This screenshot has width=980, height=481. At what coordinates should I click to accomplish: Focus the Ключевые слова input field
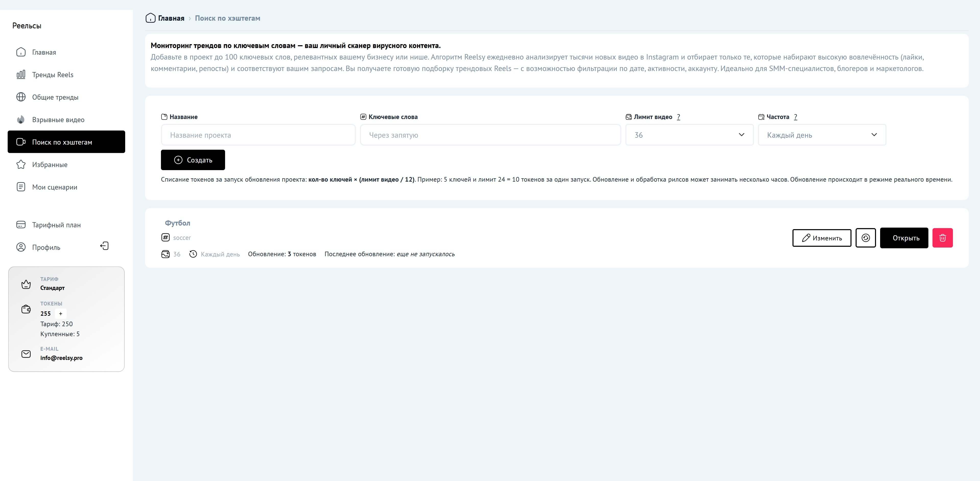tap(490, 135)
